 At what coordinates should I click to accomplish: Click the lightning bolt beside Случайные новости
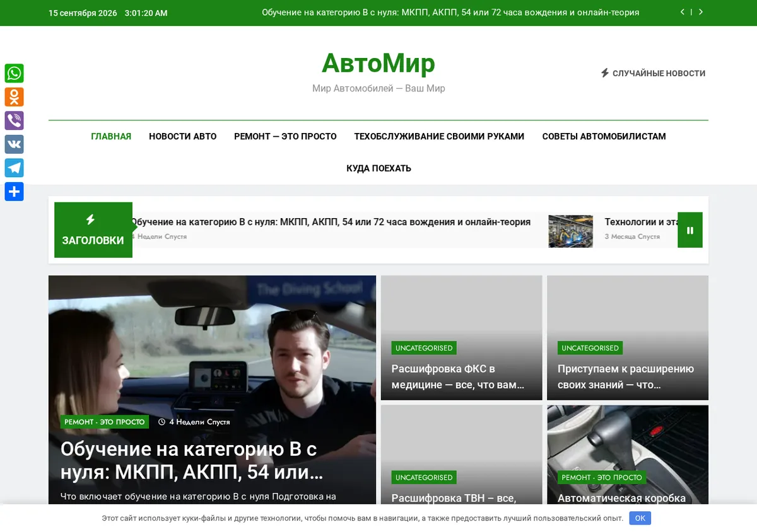coord(605,73)
